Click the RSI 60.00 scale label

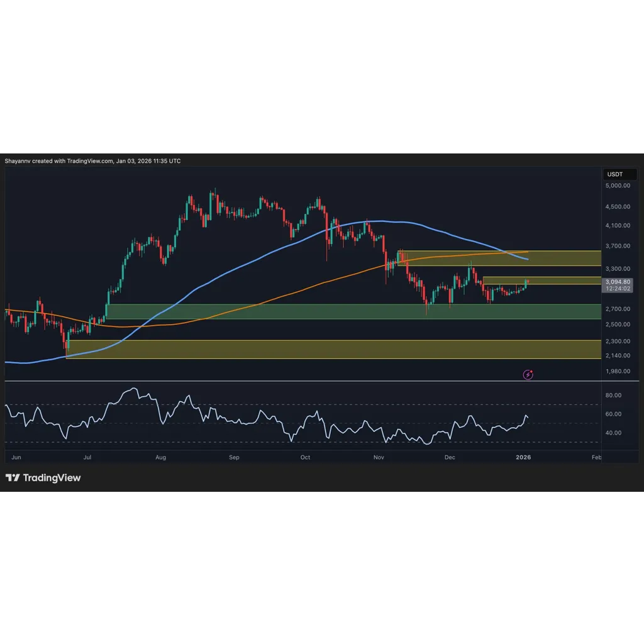pos(613,414)
